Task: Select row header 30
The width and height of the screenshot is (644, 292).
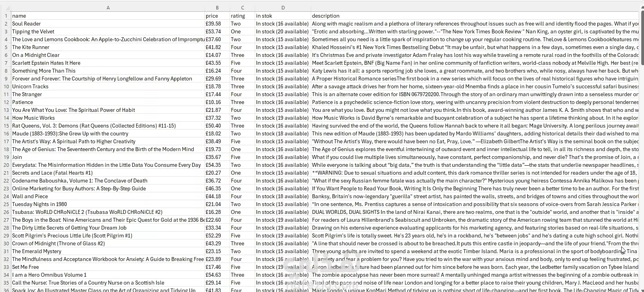Action: pyautogui.click(x=5, y=243)
